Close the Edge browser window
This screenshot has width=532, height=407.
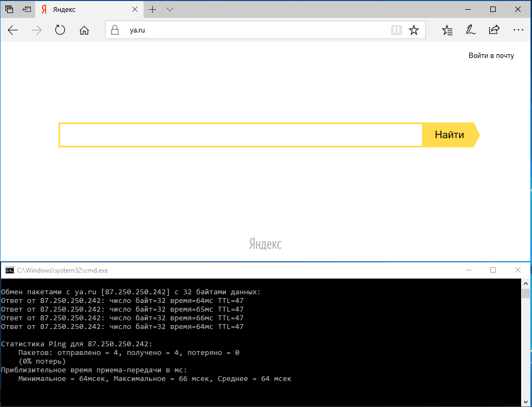[518, 10]
